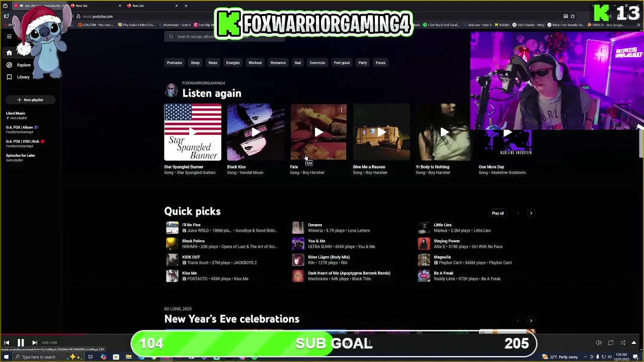
Task: Open the Fate card's three-dot menu
Action: click(x=342, y=110)
